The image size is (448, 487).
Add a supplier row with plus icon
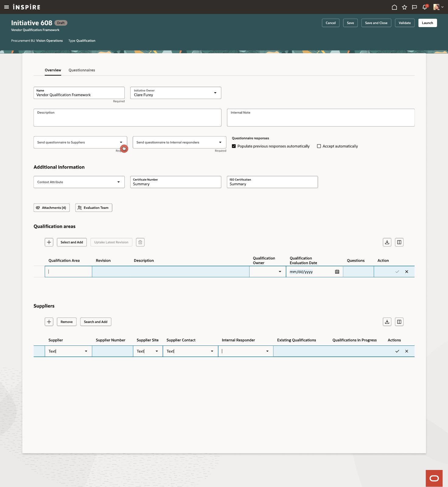tap(49, 322)
